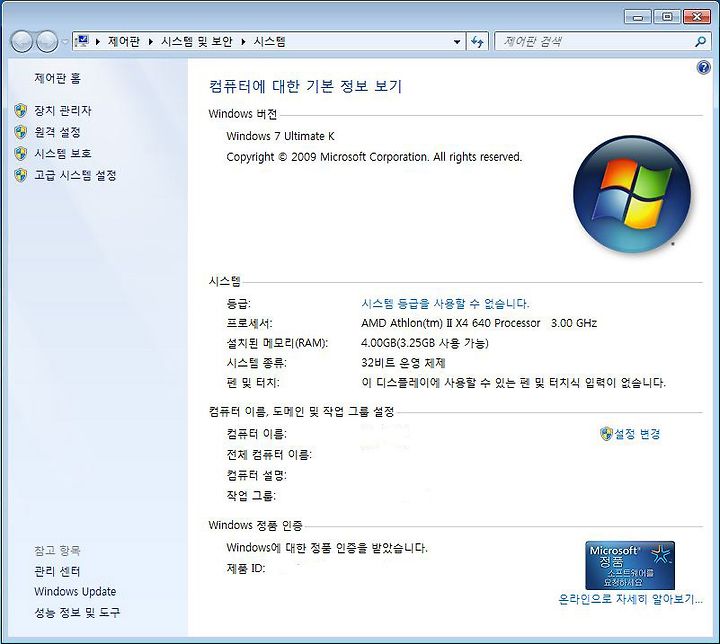The image size is (720, 644).
Task: Click the Windows에 대한 정품 인증을 받았습니다 text
Action: (326, 548)
